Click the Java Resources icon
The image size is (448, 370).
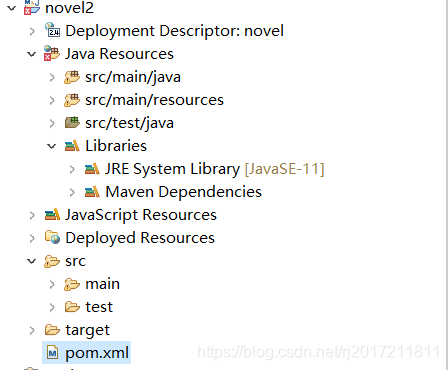[52, 53]
